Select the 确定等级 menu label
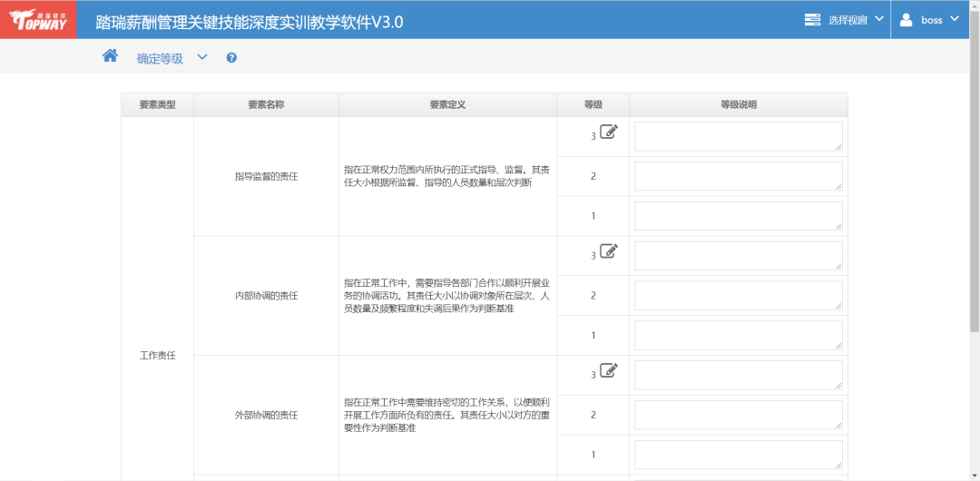This screenshot has height=481, width=980. [x=160, y=58]
